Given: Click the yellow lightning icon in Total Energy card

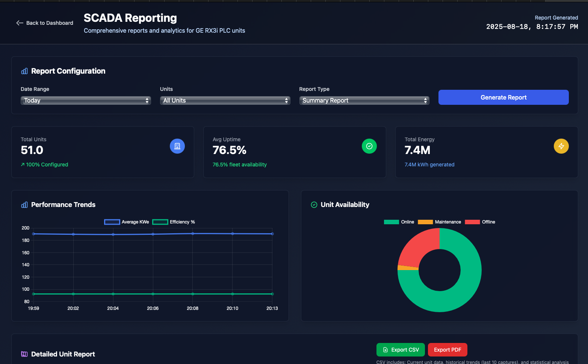Looking at the screenshot, I should tap(561, 146).
